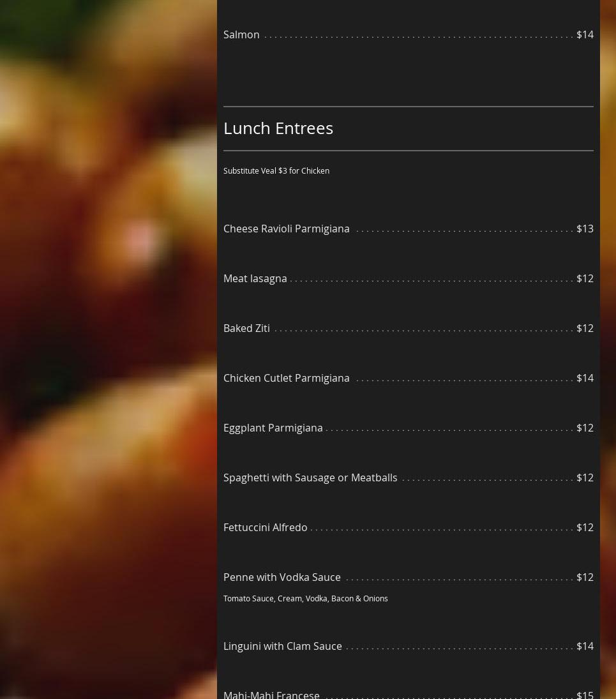Click the Eggplant Parmigiana item
Screen dimensions: 616x699
[x=273, y=428]
